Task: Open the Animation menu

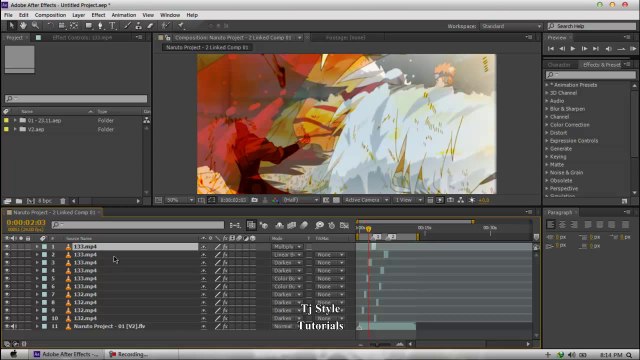Action: 124,15
